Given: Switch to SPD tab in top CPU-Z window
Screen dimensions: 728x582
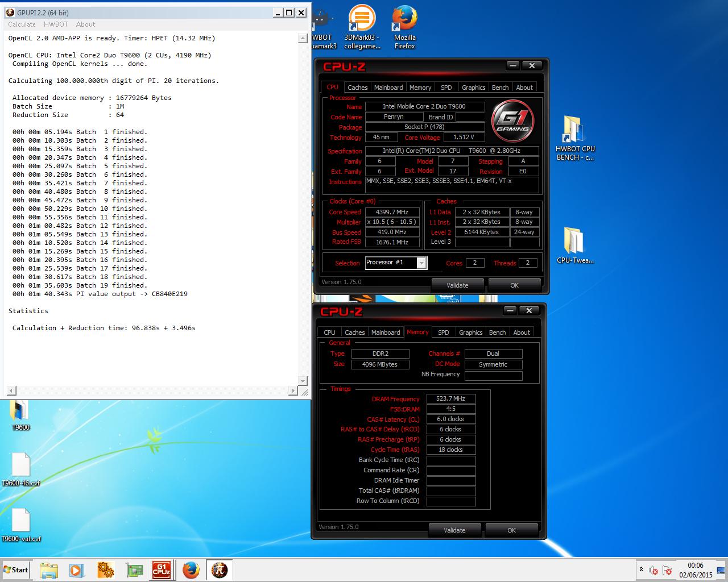Looking at the screenshot, I should tap(446, 88).
